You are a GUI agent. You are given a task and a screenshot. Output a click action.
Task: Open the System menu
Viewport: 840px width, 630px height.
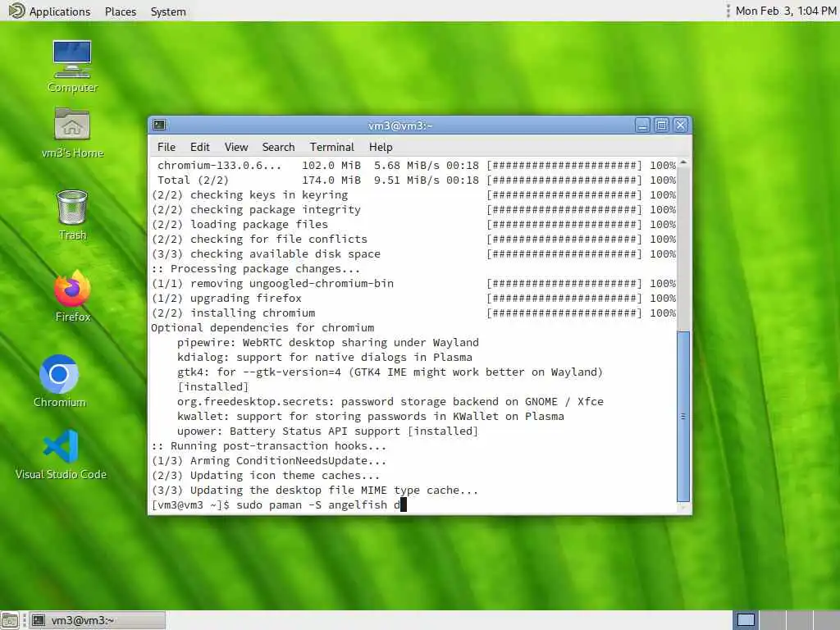(x=167, y=11)
